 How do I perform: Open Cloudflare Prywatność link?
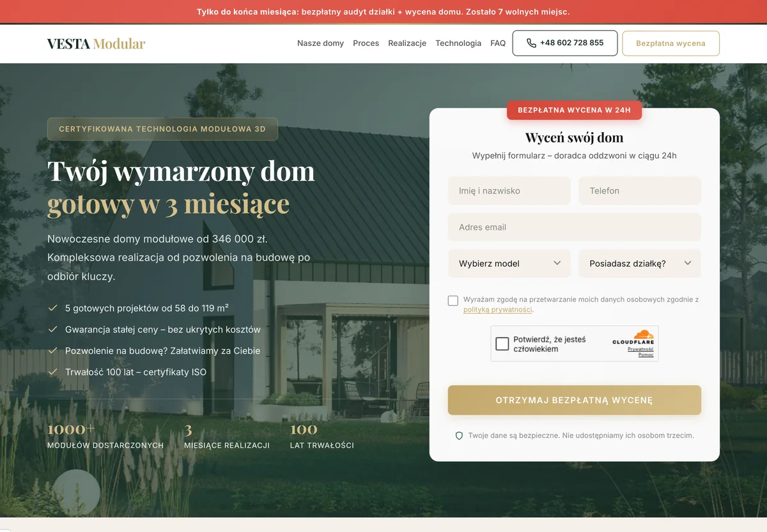(640, 349)
